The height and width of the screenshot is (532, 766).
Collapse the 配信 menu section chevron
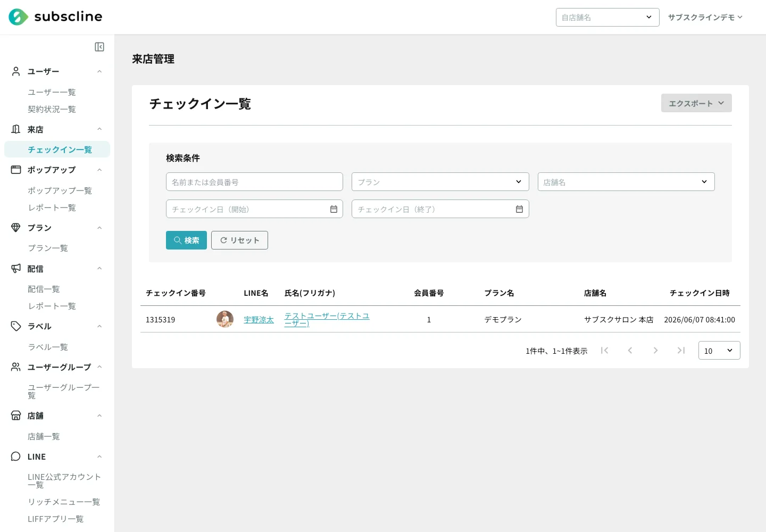tap(99, 269)
